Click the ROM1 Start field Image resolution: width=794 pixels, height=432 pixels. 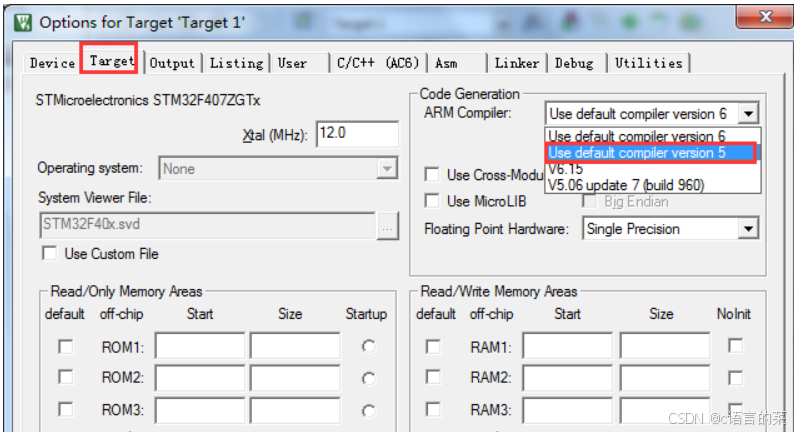click(x=200, y=346)
